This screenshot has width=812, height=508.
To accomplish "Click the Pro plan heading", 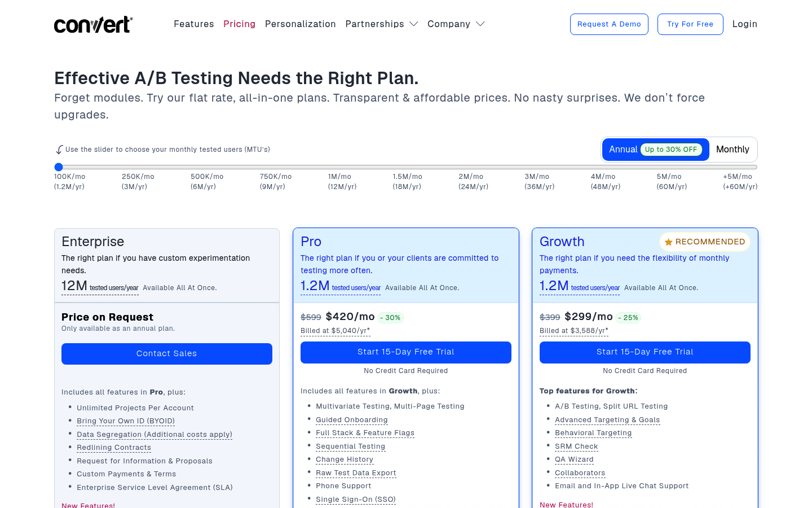I will [311, 242].
